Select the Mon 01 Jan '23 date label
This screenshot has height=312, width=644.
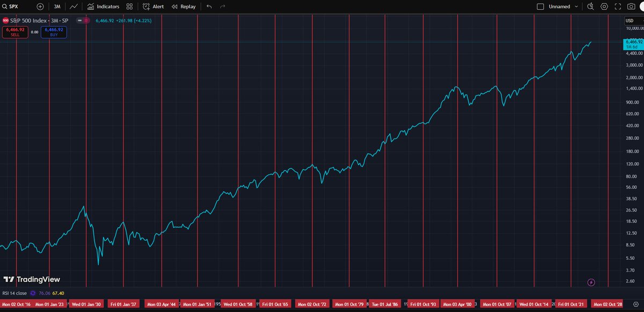tap(49, 304)
